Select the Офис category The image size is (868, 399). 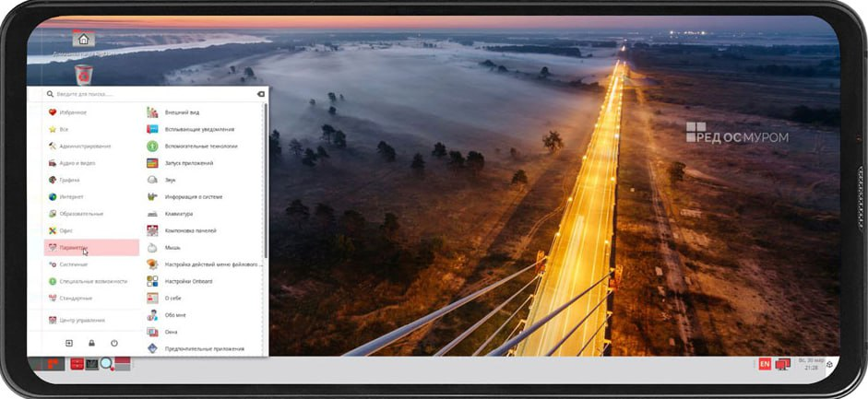(91, 230)
